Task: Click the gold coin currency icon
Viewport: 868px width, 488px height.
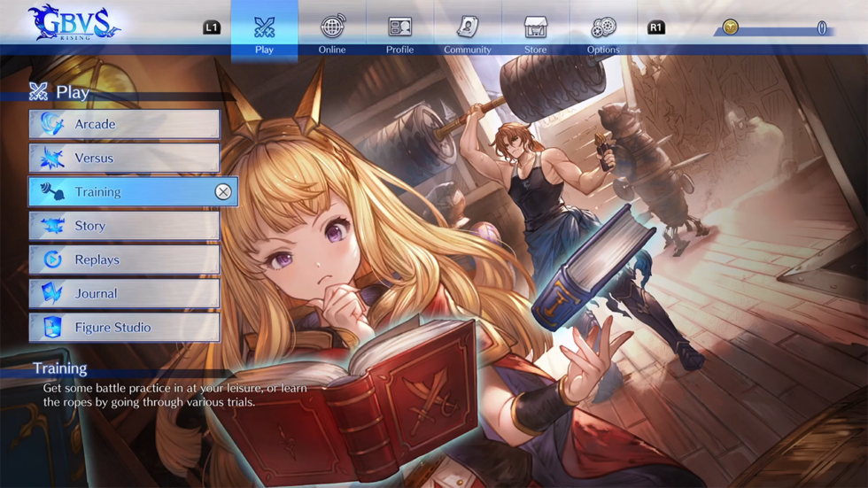Action: tap(730, 27)
